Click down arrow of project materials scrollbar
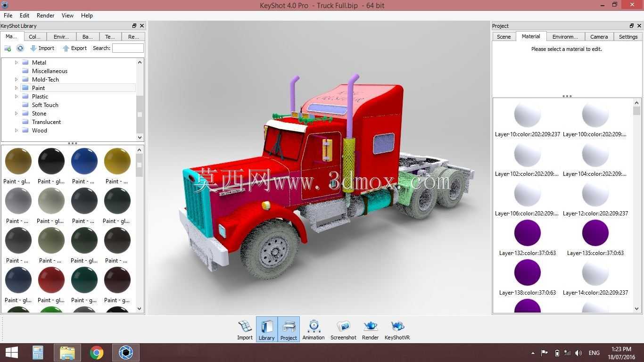This screenshot has width=644, height=362. (637, 309)
